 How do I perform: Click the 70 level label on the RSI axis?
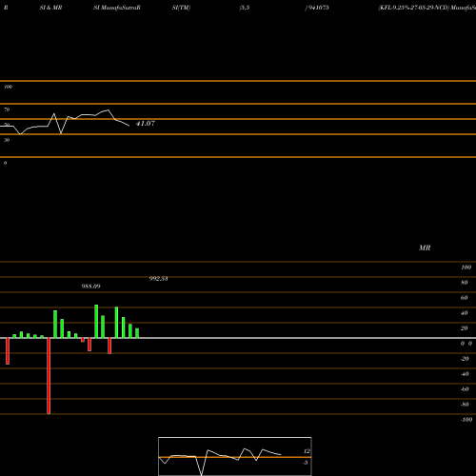click(x=7, y=109)
